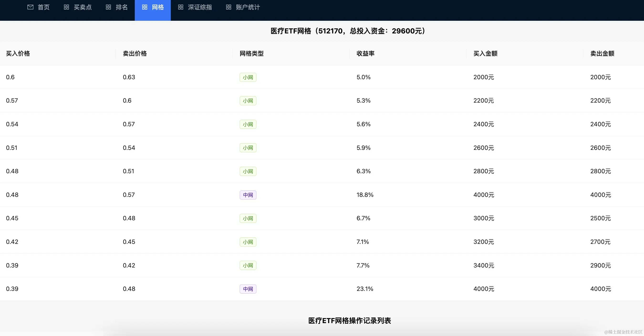Click the 医疗ETF网格操作记录列表 heading

tap(349, 321)
